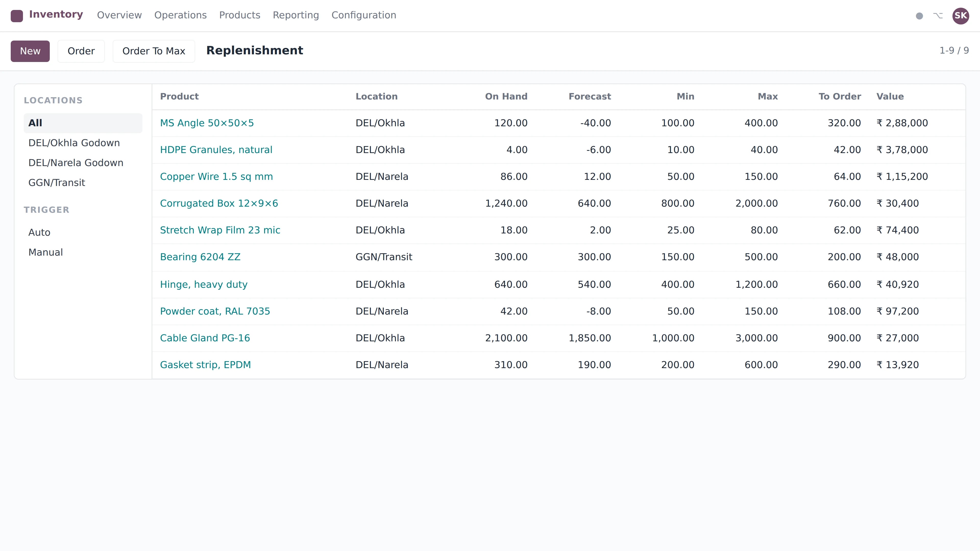980x551 pixels.
Task: Open the Products menu
Action: (x=240, y=15)
